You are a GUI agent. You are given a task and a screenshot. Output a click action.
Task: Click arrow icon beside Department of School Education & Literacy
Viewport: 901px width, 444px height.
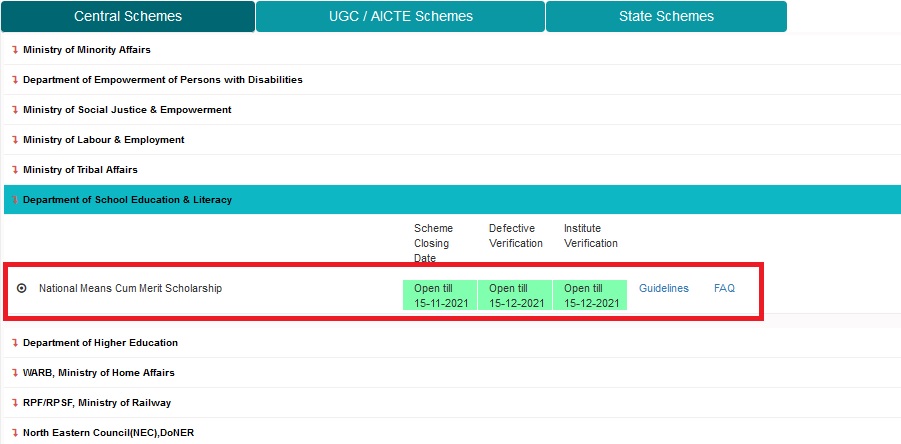click(16, 200)
